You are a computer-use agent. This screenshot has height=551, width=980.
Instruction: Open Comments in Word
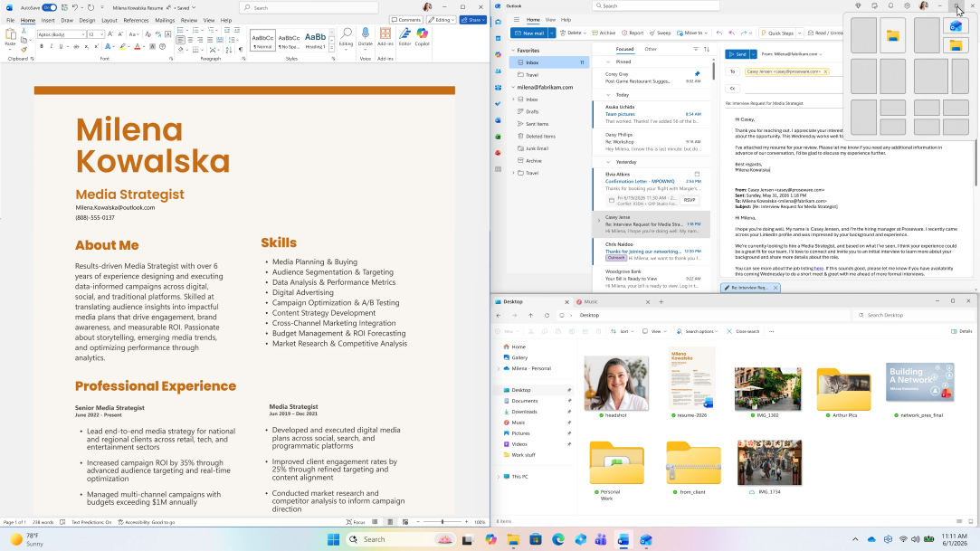405,20
